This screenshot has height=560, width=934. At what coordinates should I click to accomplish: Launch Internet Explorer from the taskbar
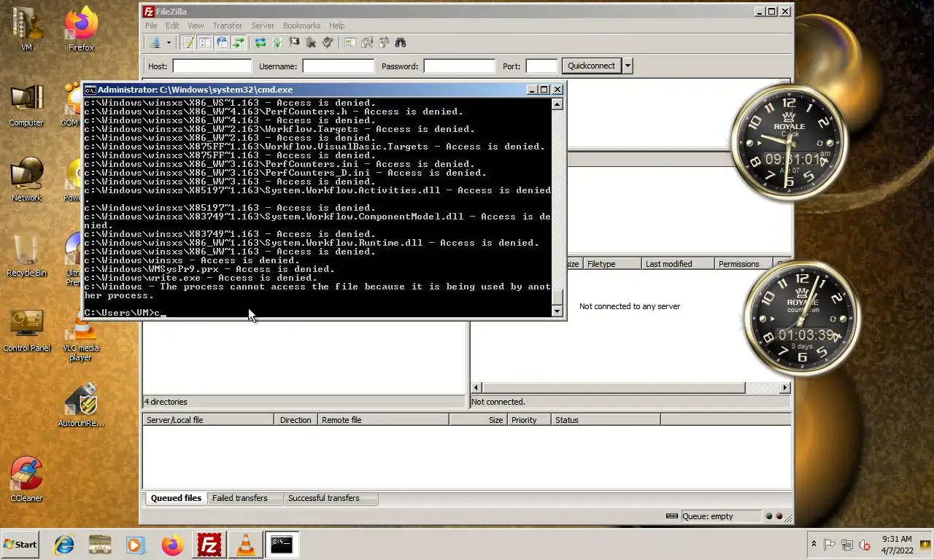point(64,545)
